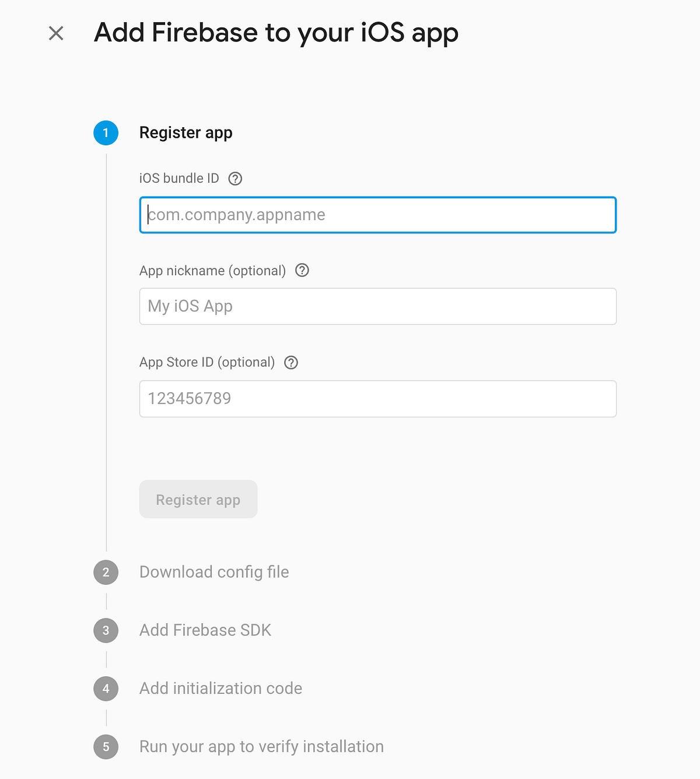Click the Add initialization code step label
The width and height of the screenshot is (700, 779).
pyautogui.click(x=220, y=689)
